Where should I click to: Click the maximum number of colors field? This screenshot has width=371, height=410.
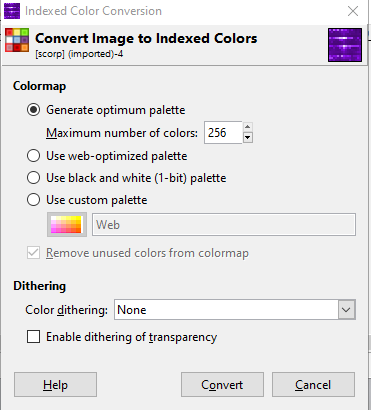coord(223,133)
